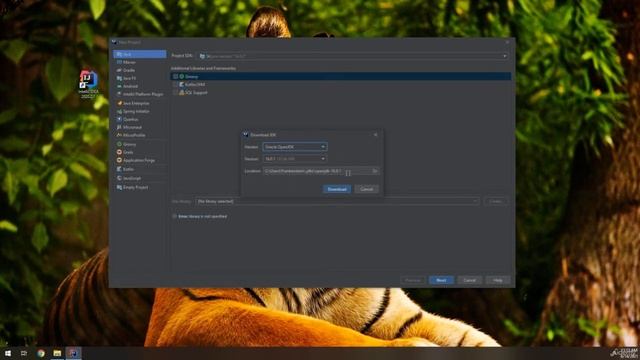
Task: Select the Grails project type
Action: [140, 152]
